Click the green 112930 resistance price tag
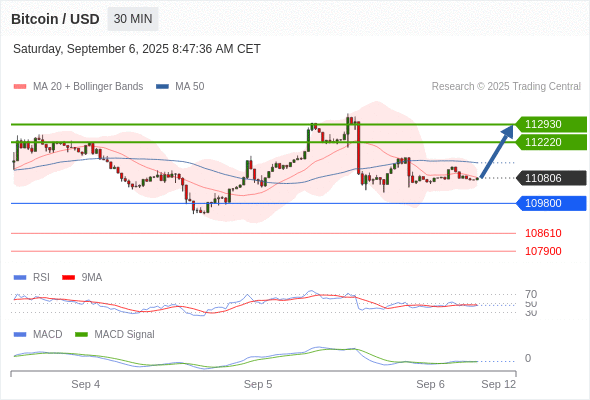Image resolution: width=590 pixels, height=400 pixels. [551, 124]
